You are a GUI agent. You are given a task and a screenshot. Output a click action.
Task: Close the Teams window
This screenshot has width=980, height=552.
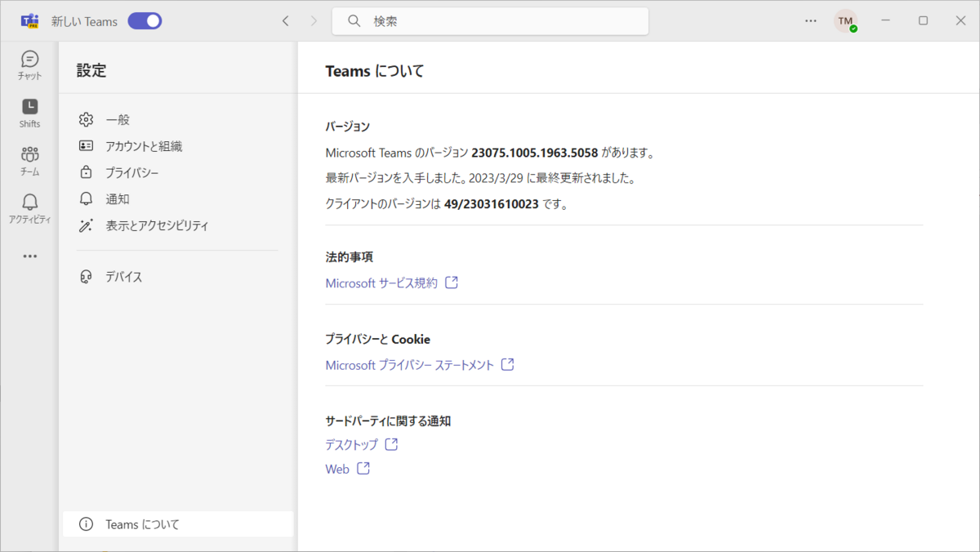coord(960,21)
